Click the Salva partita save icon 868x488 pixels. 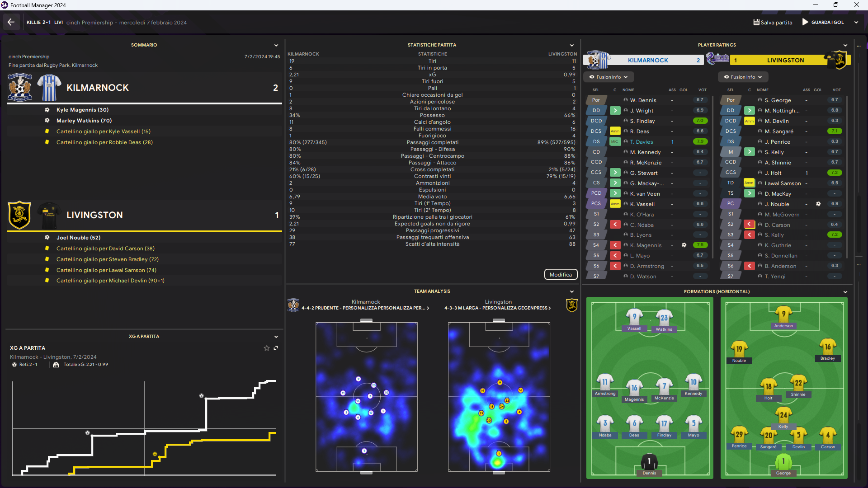tap(756, 22)
